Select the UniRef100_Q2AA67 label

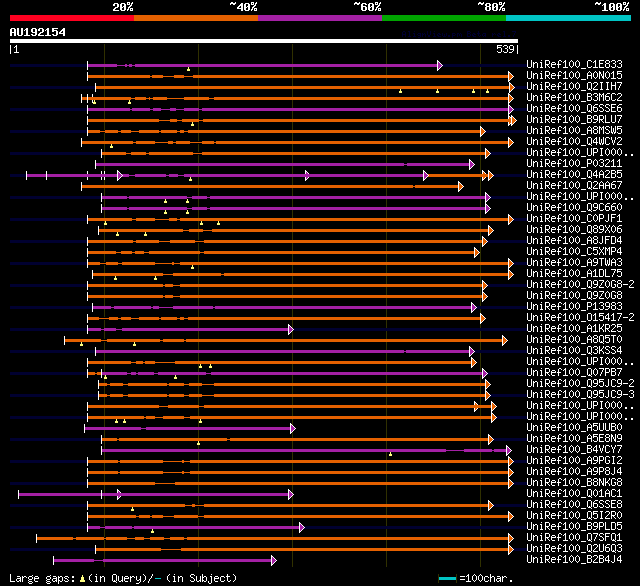tap(574, 185)
